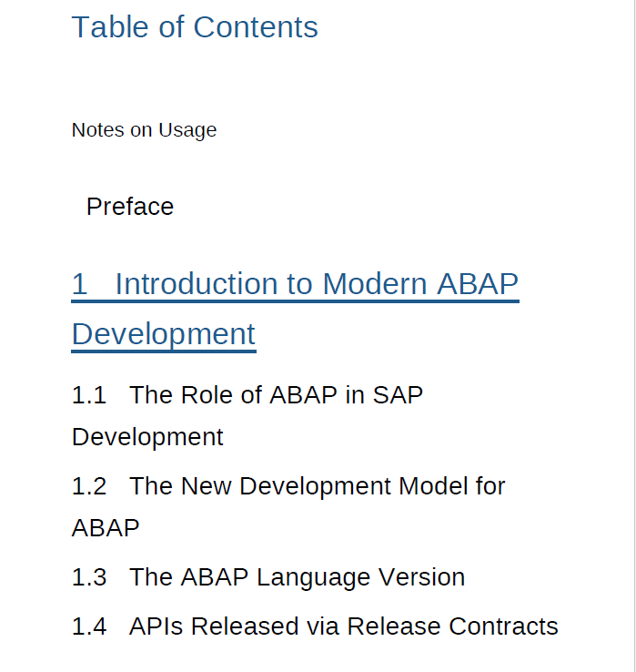
Task: Click the section number 1.3
Action: coord(89,577)
